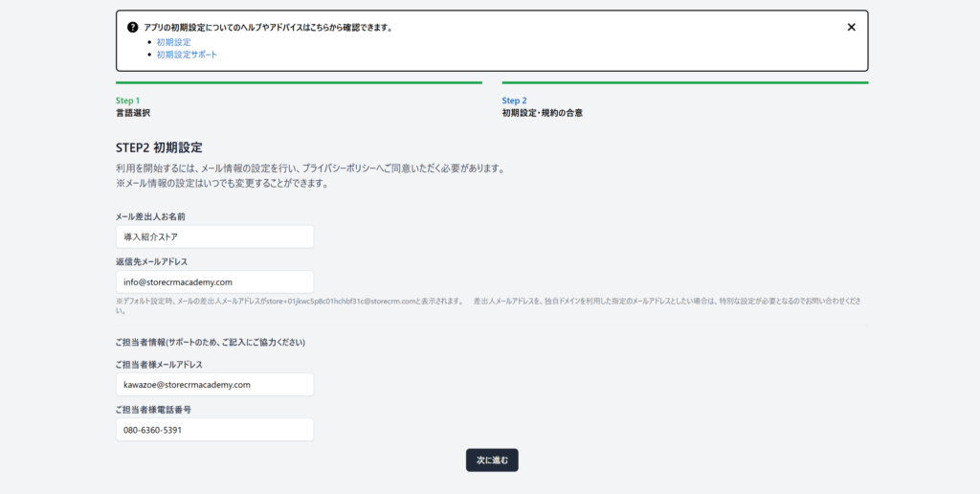Click the ご担当者情報 section heading

pos(216,342)
